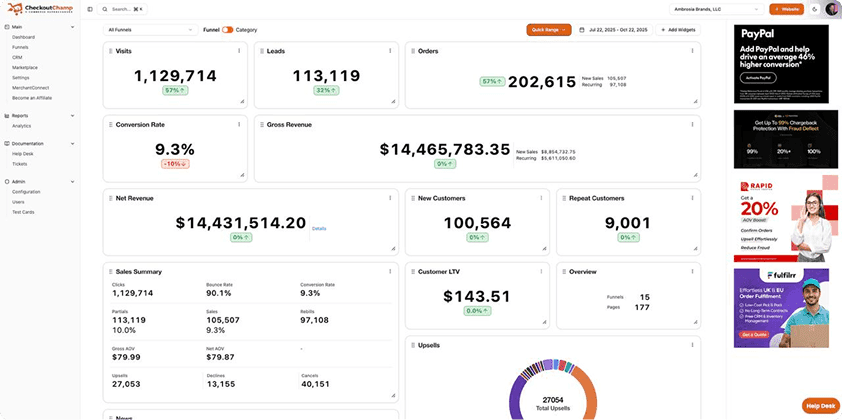Screen dimensions: 842x420
Task: Click the Add Widgets button
Action: 678,30
